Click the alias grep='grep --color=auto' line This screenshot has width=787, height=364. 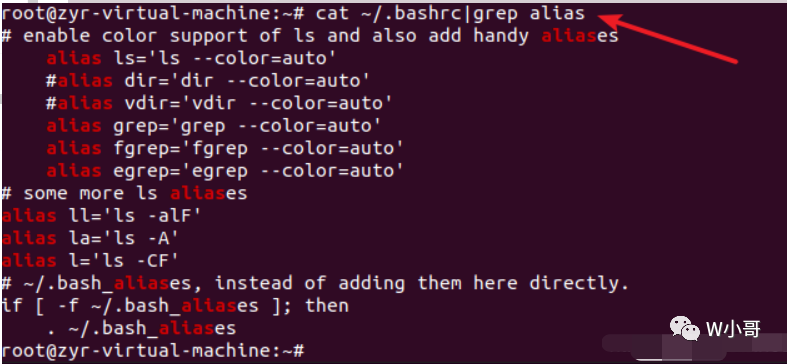coord(213,126)
